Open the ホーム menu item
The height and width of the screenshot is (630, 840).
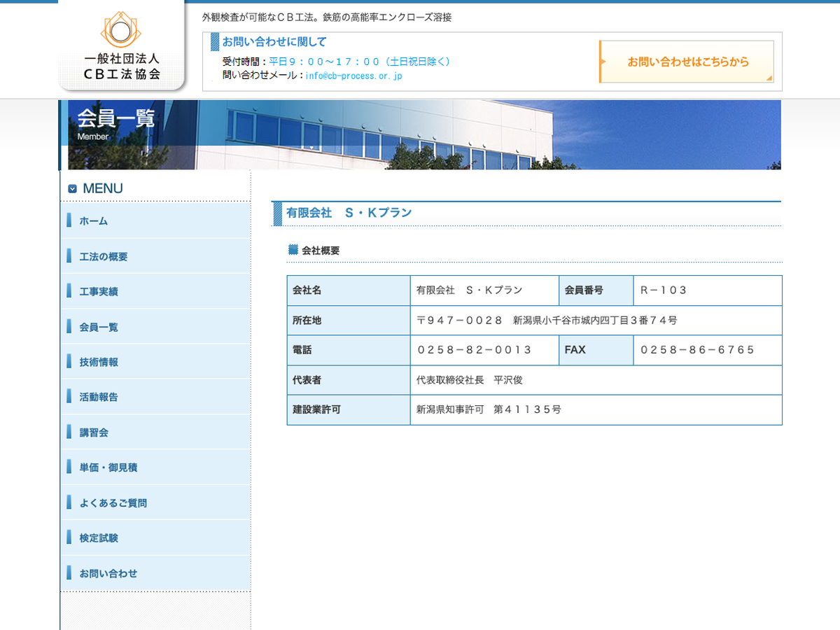[x=94, y=221]
